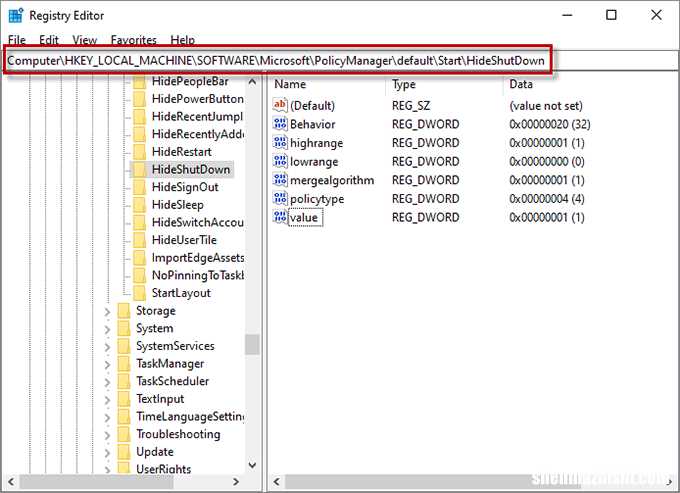Click the Registry Editor app icon in title bar
The height and width of the screenshot is (493, 680).
tap(16, 15)
